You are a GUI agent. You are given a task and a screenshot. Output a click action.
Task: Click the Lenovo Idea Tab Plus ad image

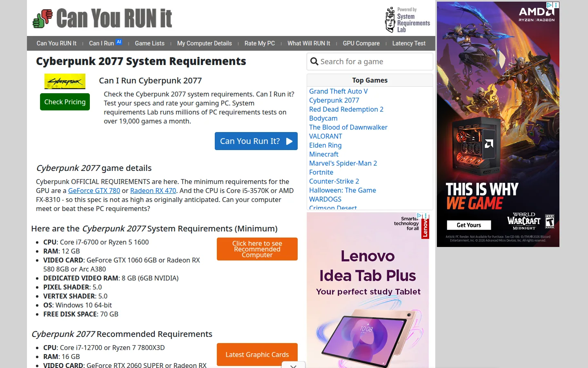pyautogui.click(x=368, y=290)
